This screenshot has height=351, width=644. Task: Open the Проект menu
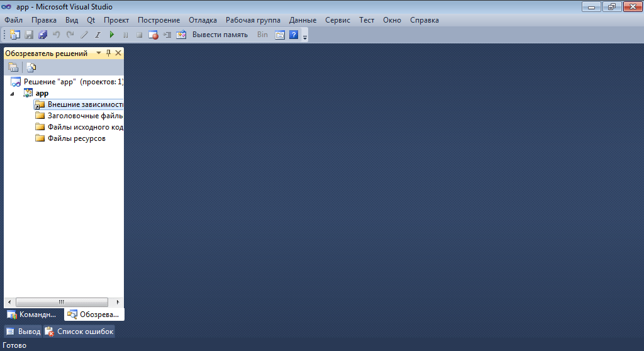(116, 20)
